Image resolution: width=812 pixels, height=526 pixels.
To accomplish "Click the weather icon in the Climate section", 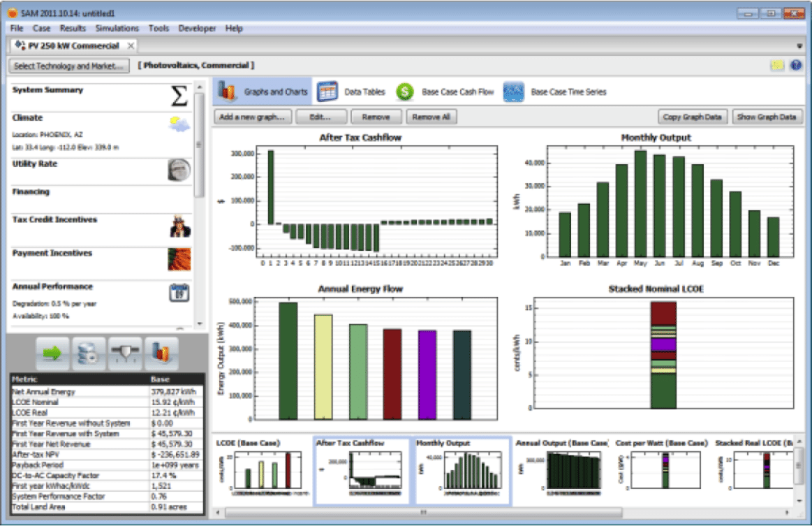I will pyautogui.click(x=178, y=126).
